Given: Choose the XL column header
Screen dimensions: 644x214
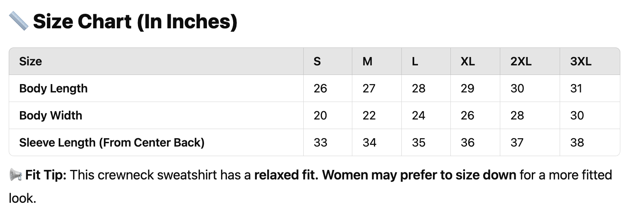Looking at the screenshot, I should 467,62.
